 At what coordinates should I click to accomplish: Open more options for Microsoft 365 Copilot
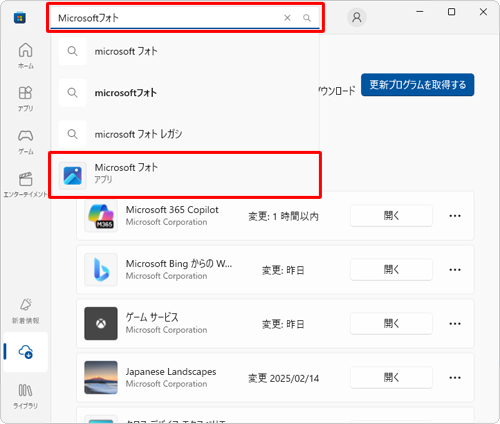pyautogui.click(x=455, y=216)
